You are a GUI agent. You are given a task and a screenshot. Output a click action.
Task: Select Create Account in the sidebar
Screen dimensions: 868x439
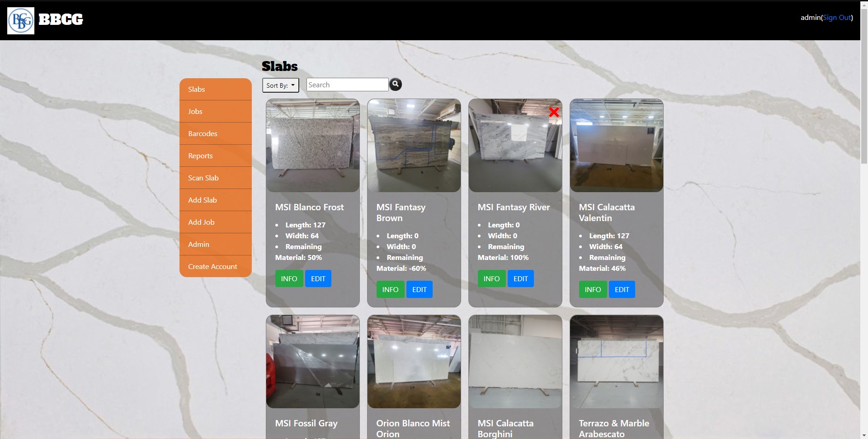[216, 266]
